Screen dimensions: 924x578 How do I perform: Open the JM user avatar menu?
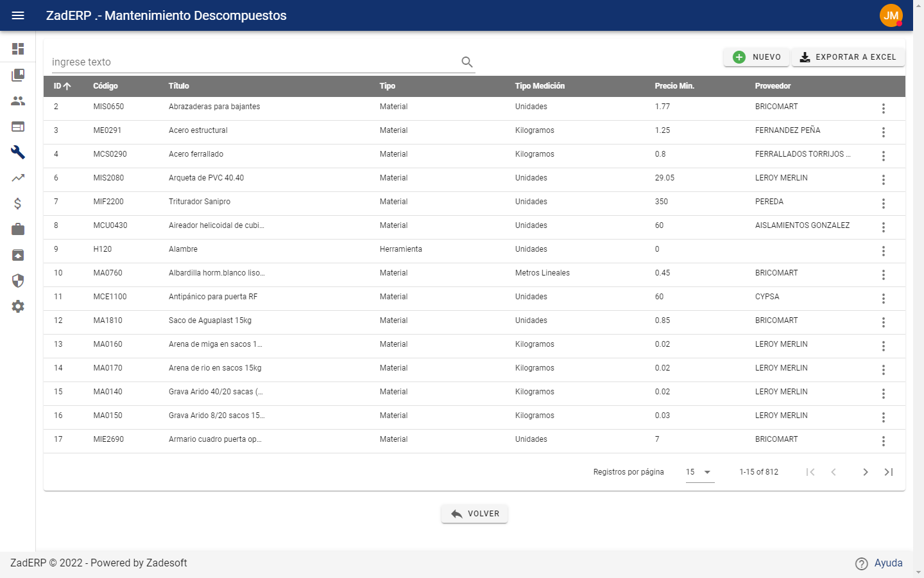tap(891, 15)
